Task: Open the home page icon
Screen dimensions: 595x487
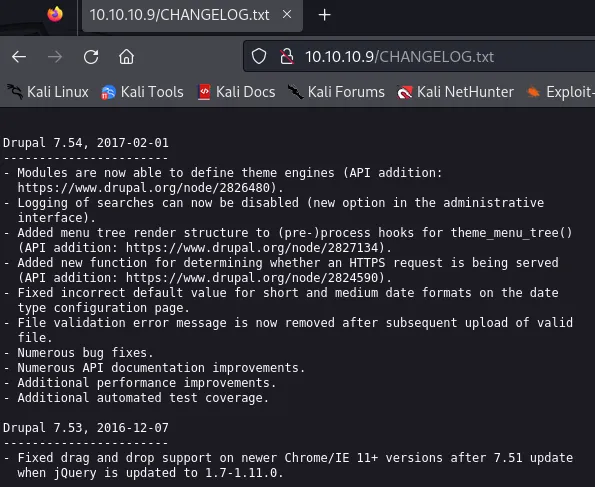Action: tap(126, 57)
